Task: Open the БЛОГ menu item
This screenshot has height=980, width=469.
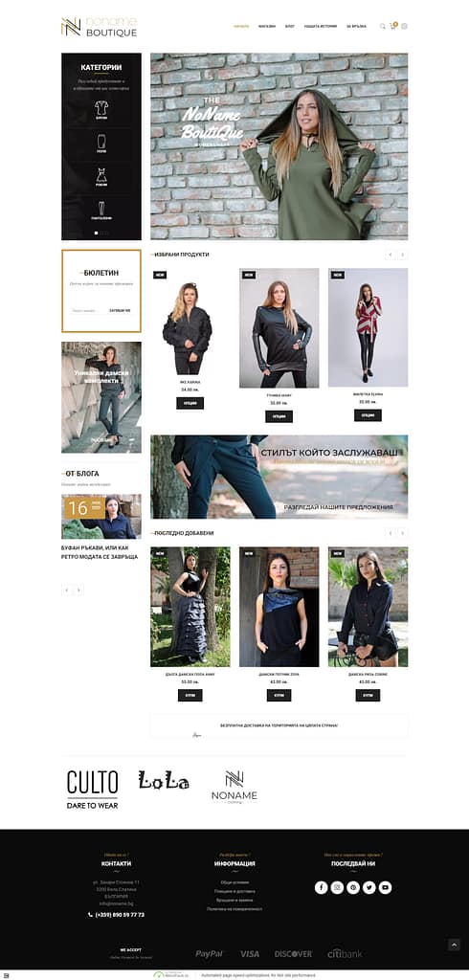Action: coord(290,26)
